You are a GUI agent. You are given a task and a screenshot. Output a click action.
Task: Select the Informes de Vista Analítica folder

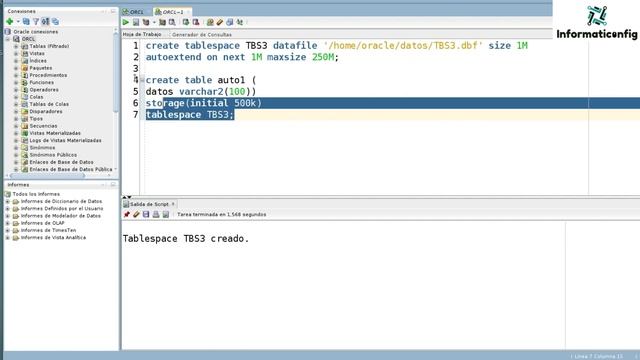tap(53, 238)
